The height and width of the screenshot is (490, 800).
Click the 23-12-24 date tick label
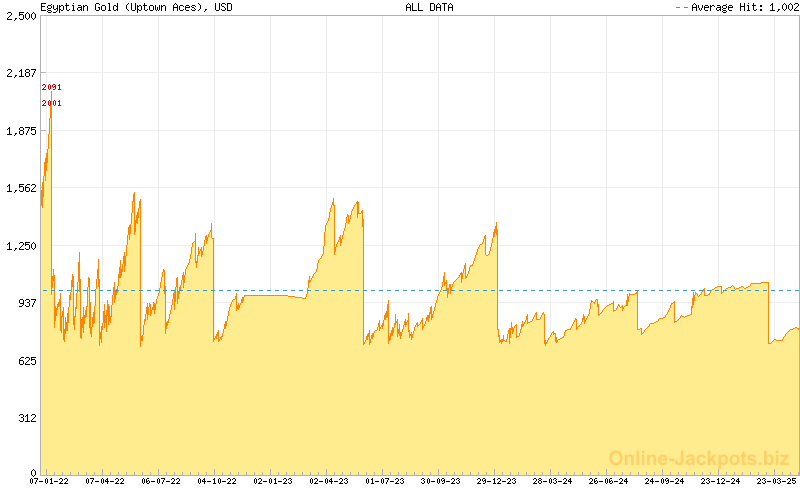[721, 481]
